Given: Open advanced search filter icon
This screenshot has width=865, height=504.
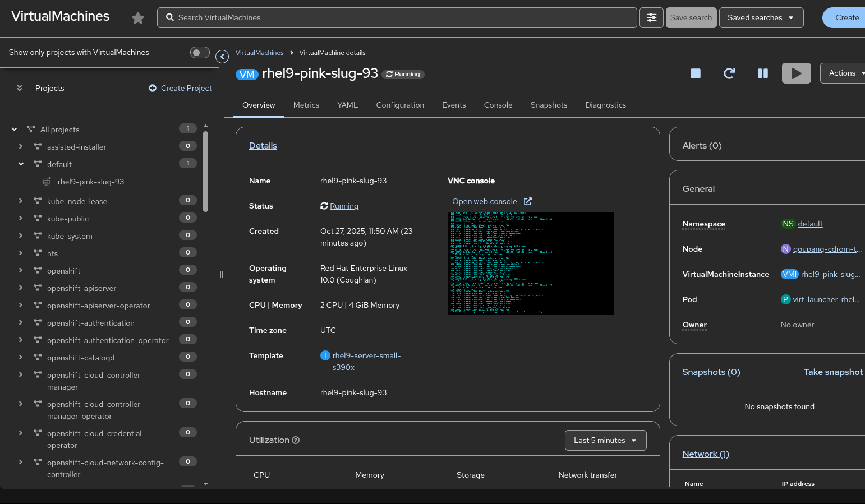Looking at the screenshot, I should point(651,18).
